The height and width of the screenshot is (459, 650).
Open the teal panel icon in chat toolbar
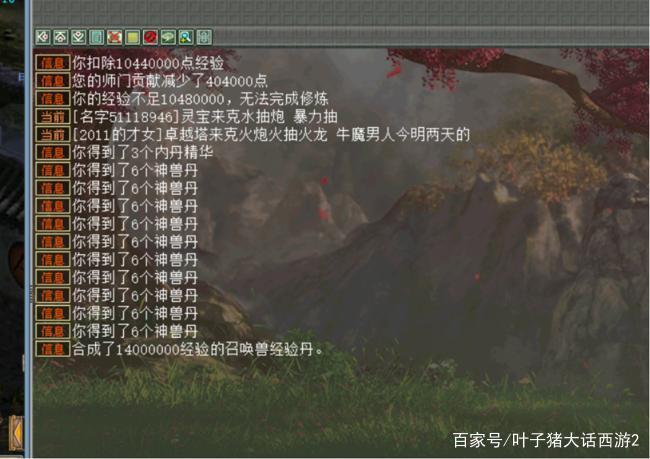click(x=97, y=37)
